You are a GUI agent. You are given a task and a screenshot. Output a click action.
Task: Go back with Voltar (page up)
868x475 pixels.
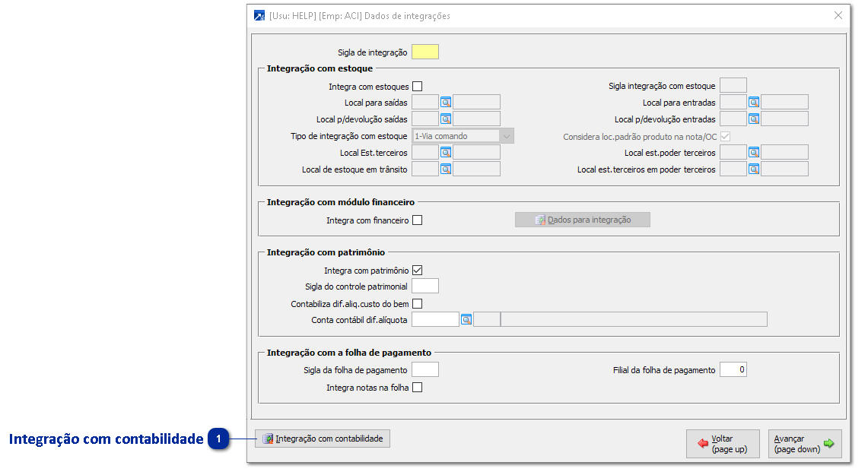point(723,444)
